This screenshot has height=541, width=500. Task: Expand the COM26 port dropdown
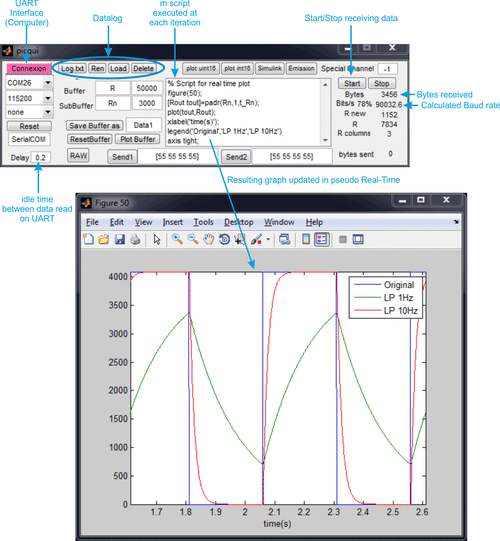(48, 83)
